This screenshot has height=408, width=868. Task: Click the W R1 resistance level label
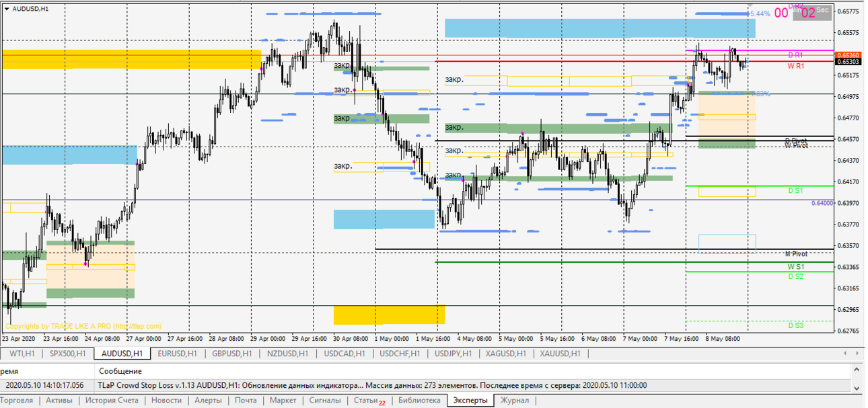tap(795, 66)
